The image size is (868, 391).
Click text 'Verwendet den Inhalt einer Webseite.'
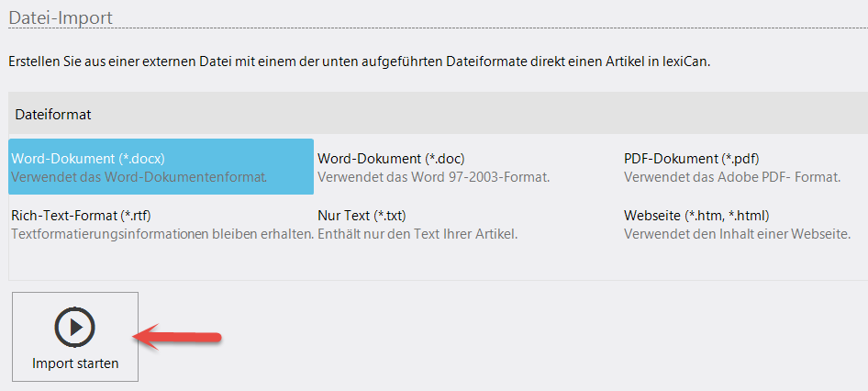tap(737, 234)
